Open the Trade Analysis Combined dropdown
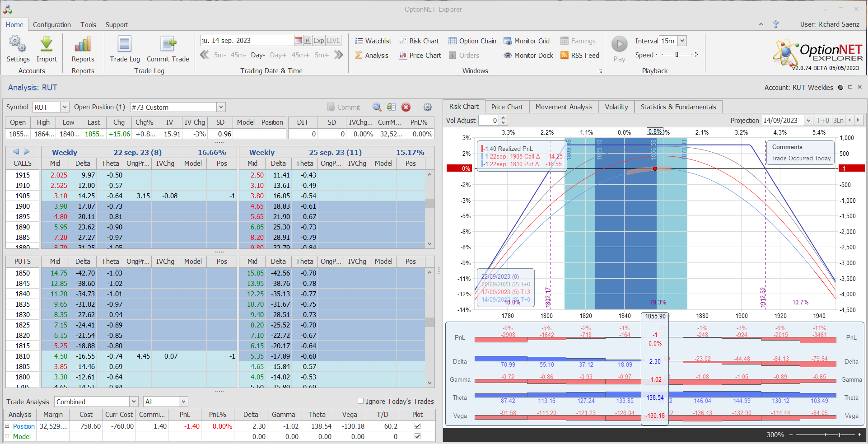 point(134,402)
